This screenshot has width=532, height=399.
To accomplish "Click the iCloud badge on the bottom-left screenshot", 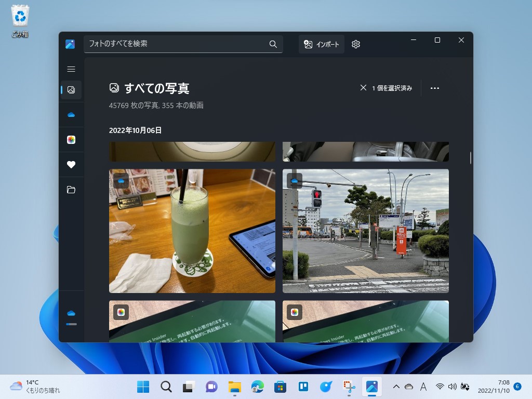I will point(121,312).
